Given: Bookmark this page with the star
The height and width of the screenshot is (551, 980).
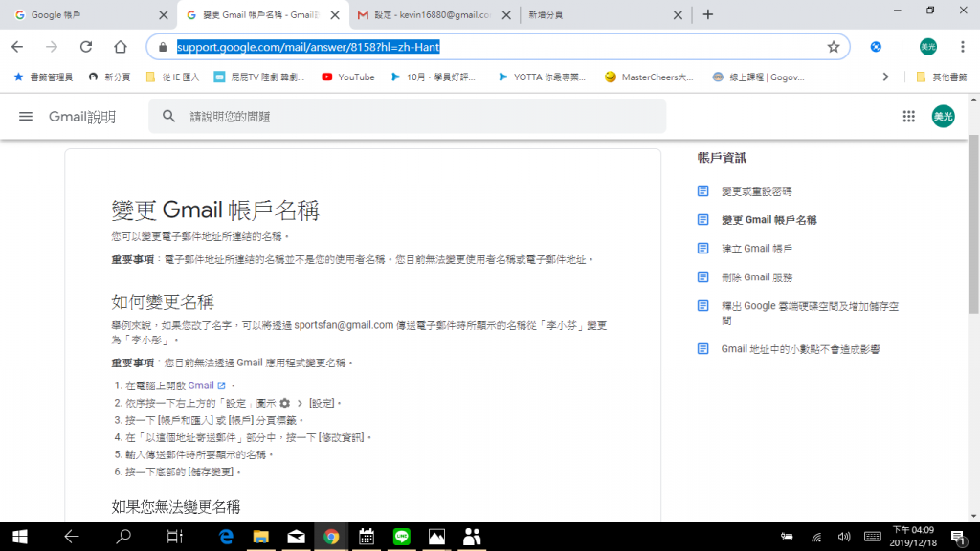Looking at the screenshot, I should 834,47.
